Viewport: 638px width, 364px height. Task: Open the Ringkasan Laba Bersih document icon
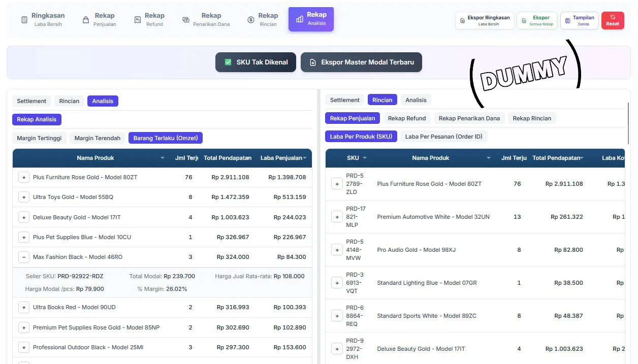pos(24,20)
